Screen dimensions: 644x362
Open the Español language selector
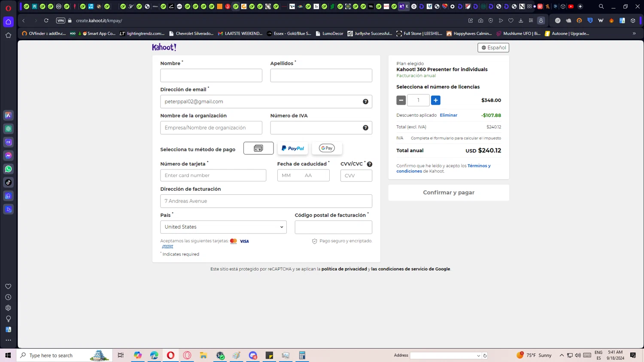[x=493, y=48]
